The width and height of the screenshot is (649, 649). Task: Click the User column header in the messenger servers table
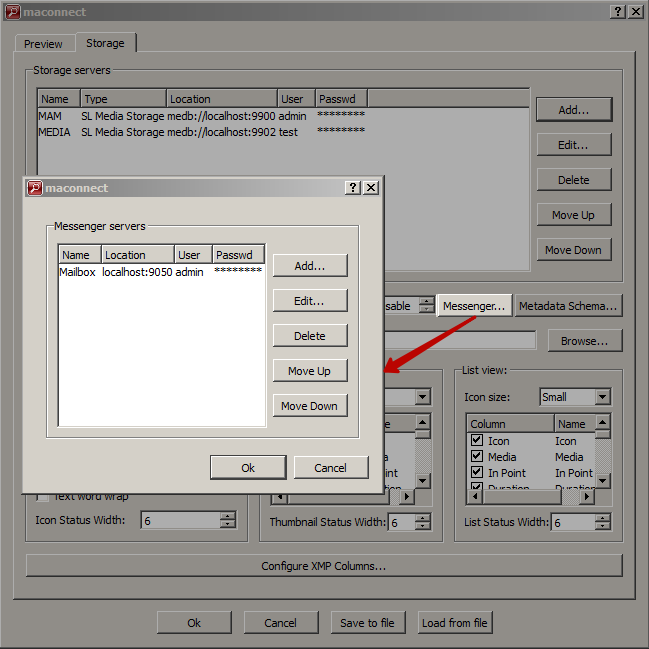(x=193, y=255)
